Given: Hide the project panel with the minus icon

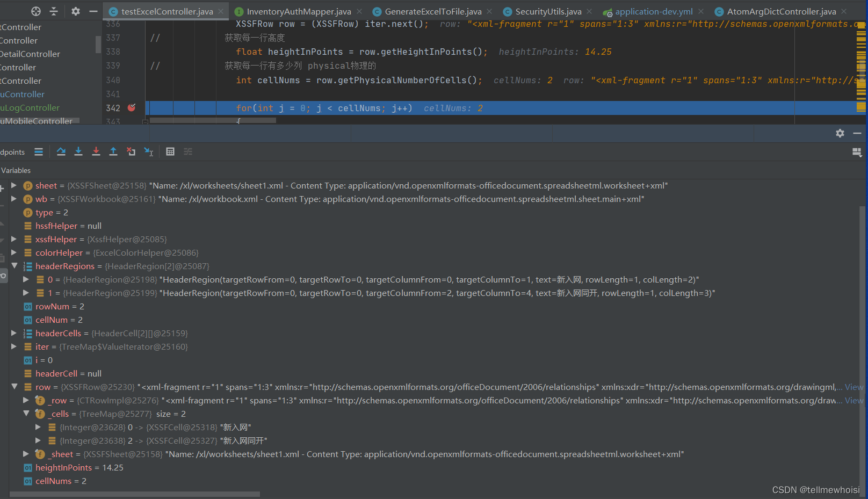Looking at the screenshot, I should coord(93,11).
